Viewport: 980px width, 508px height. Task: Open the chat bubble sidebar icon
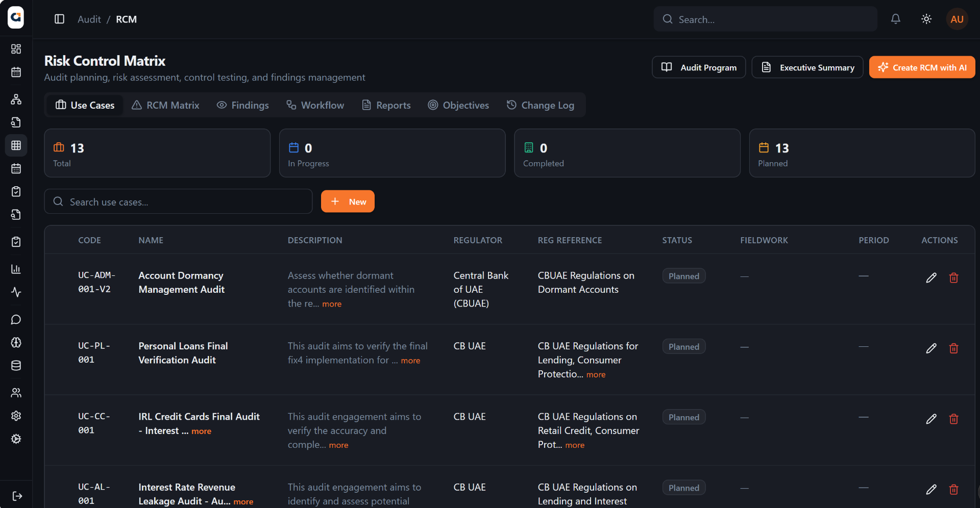click(x=16, y=319)
